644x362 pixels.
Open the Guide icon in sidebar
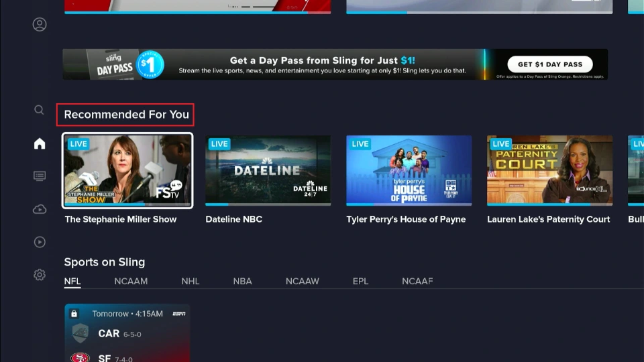click(40, 176)
